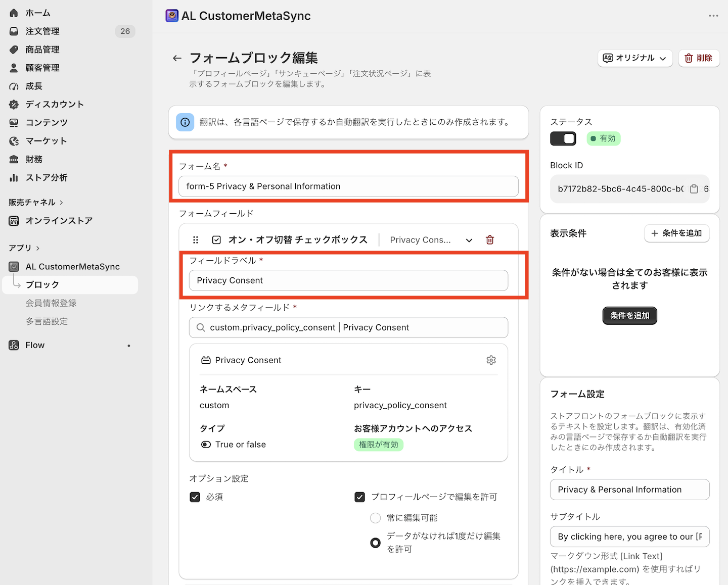Screen dimensions: 728x585
Task: Expand the アプリ section chevron
Action: 38,248
